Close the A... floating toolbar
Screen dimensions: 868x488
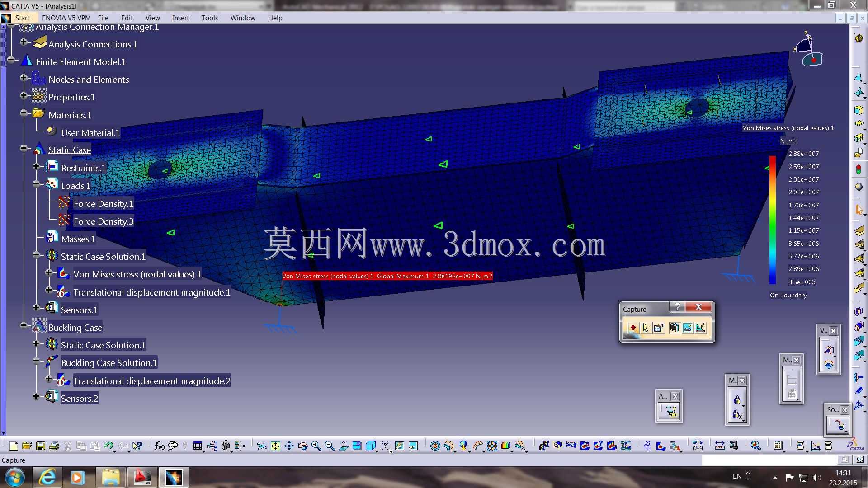pyautogui.click(x=675, y=396)
